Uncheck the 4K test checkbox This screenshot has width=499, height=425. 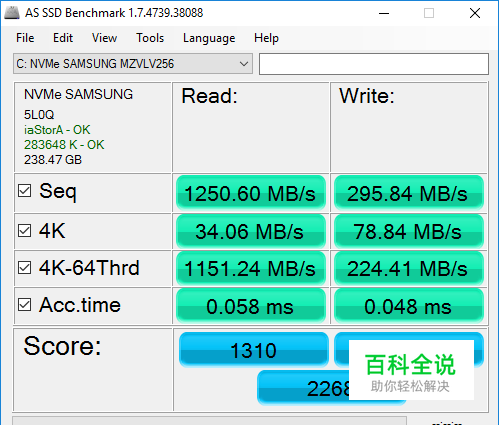click(x=25, y=231)
